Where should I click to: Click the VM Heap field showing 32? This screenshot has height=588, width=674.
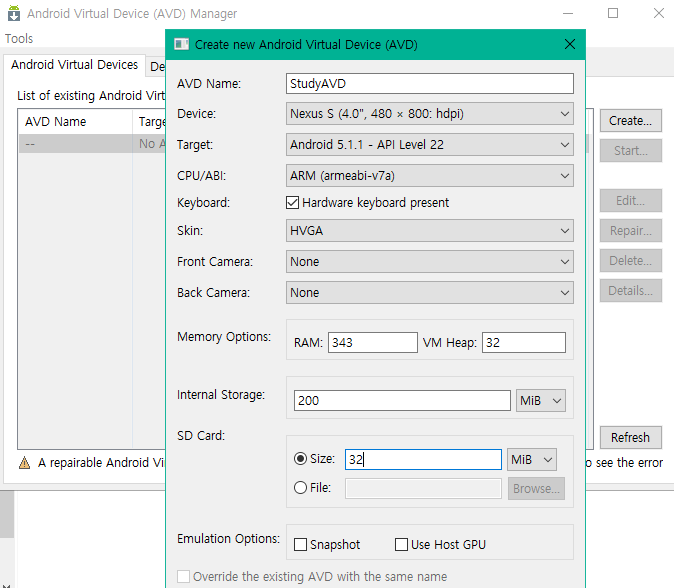coord(524,343)
